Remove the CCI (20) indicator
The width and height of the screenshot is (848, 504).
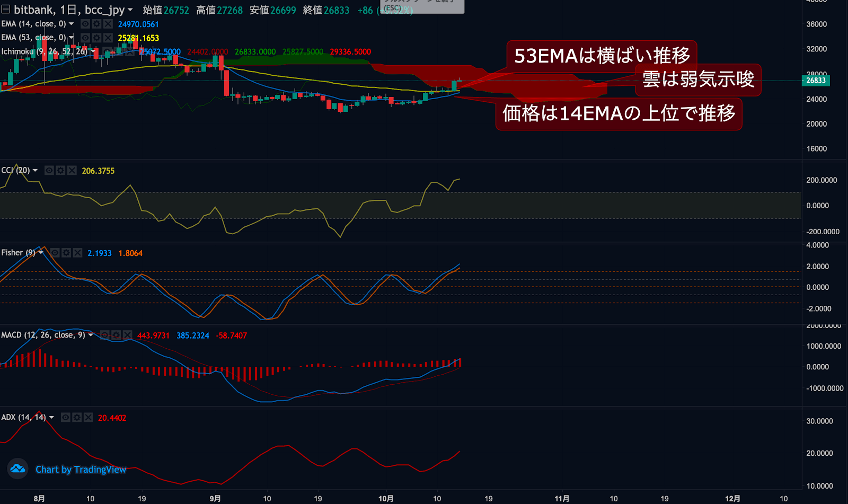(x=72, y=170)
